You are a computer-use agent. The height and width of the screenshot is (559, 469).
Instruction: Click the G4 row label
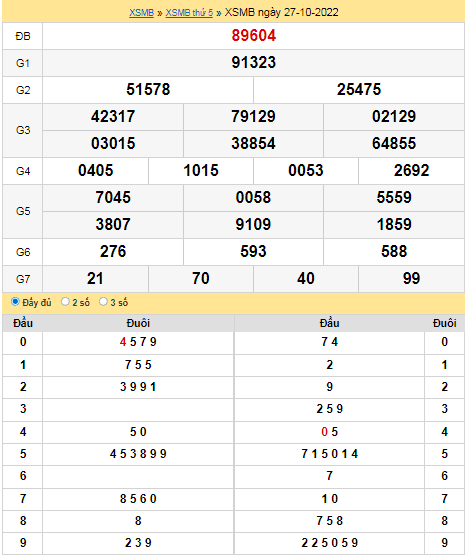pos(23,171)
